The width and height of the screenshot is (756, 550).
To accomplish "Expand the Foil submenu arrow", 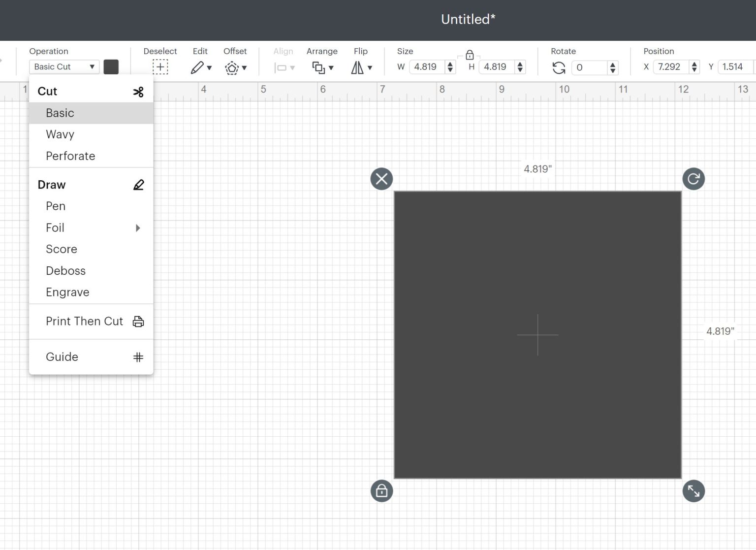I will [x=138, y=228].
